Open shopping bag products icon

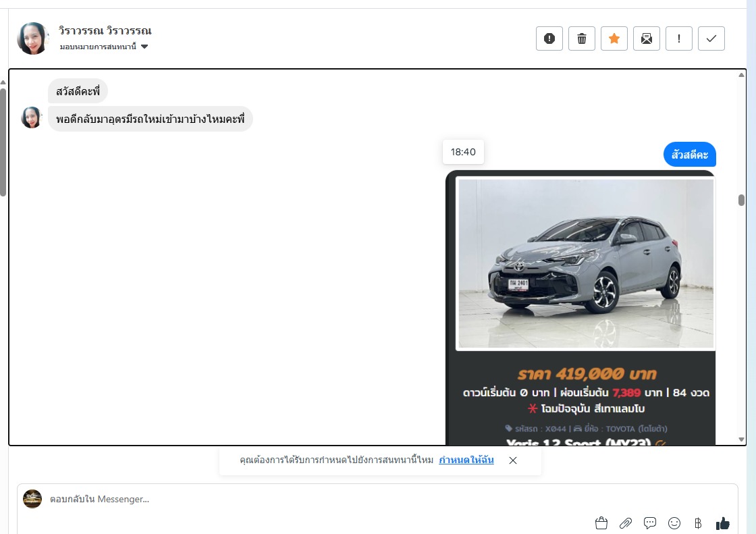tap(601, 523)
